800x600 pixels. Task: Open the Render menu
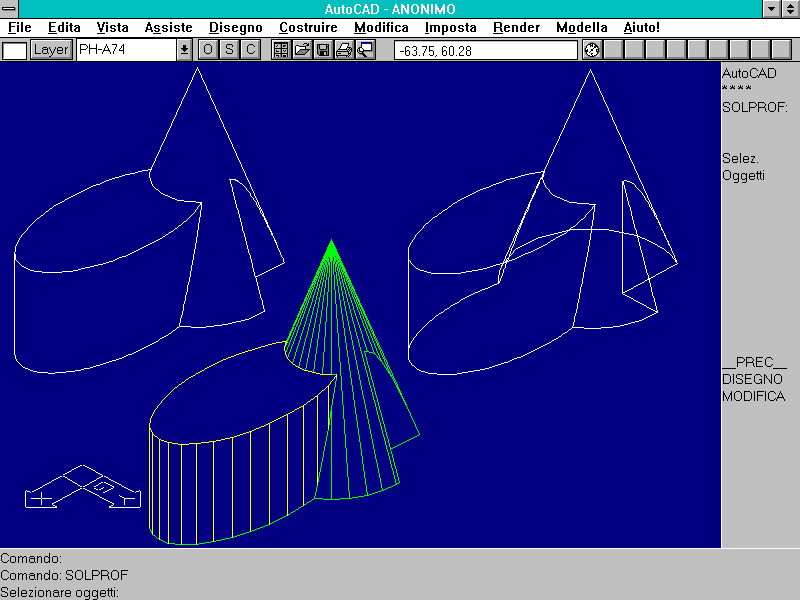(516, 28)
